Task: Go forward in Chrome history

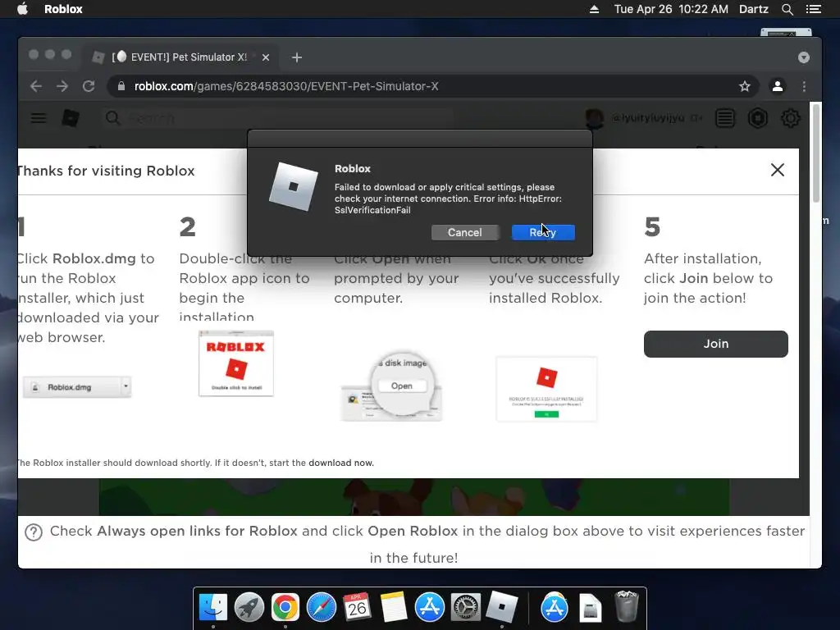Action: click(x=62, y=86)
